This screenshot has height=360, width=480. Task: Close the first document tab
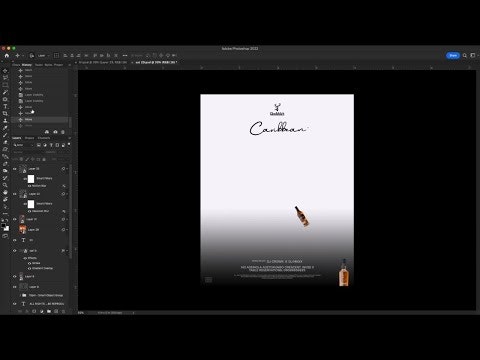76,62
